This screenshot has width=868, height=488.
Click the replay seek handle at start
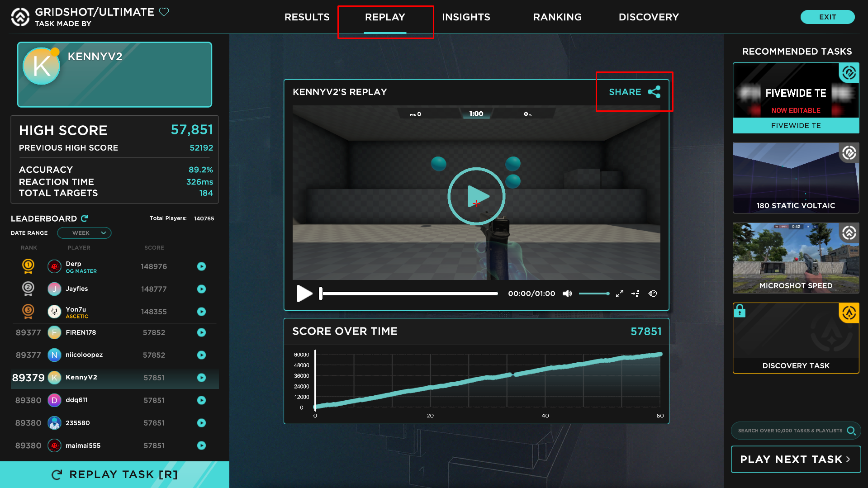click(321, 294)
